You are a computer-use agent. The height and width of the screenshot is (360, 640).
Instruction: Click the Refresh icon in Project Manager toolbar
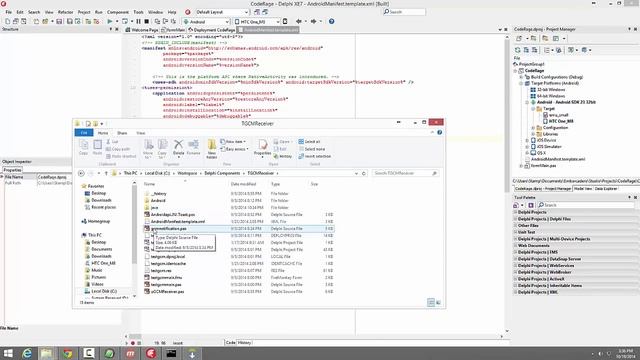(518, 50)
